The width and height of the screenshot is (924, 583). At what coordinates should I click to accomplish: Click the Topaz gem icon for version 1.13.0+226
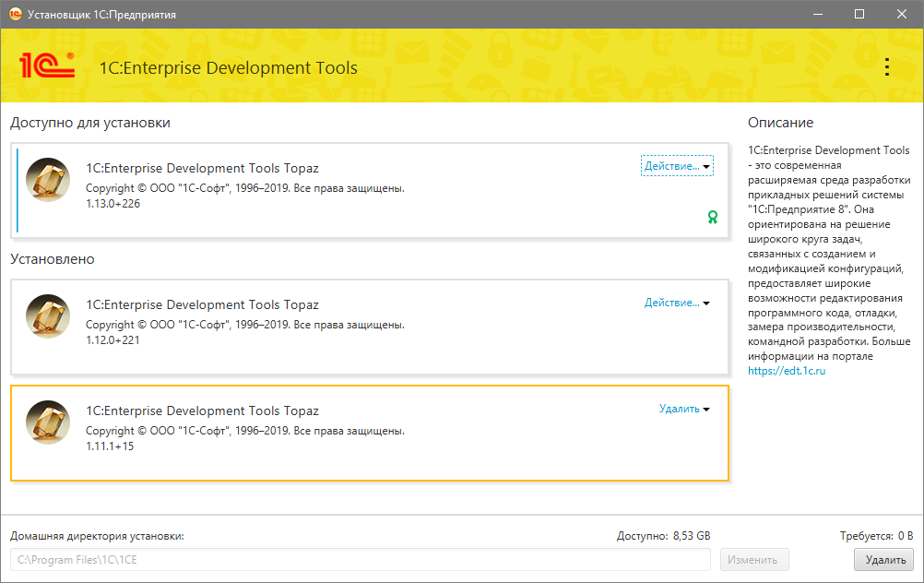(x=48, y=179)
